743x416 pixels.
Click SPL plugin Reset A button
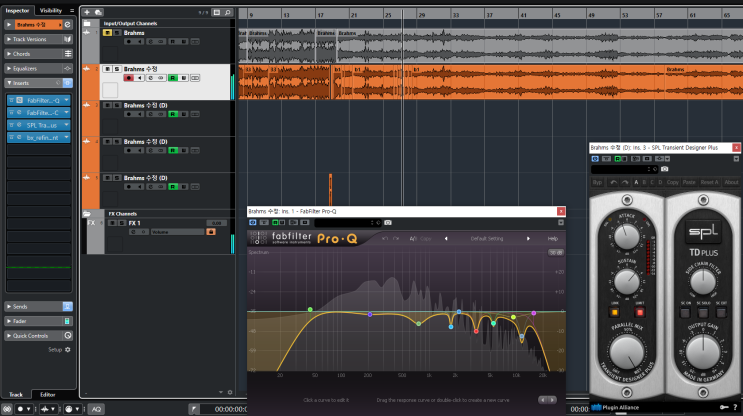(x=709, y=182)
